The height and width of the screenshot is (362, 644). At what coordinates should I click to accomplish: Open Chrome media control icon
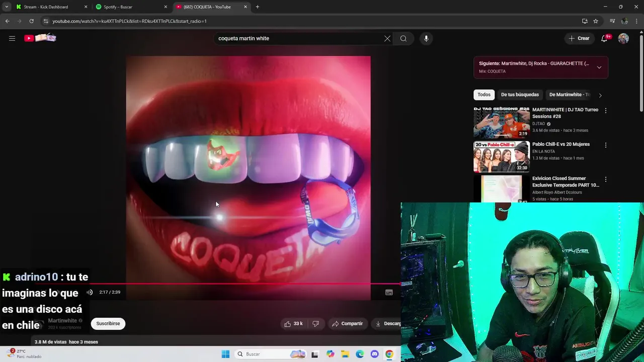pyautogui.click(x=612, y=21)
